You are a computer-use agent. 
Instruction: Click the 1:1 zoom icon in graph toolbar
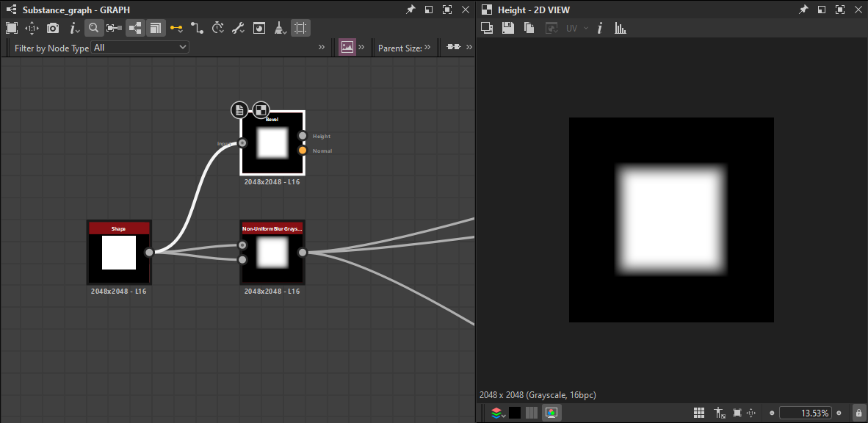click(x=32, y=28)
